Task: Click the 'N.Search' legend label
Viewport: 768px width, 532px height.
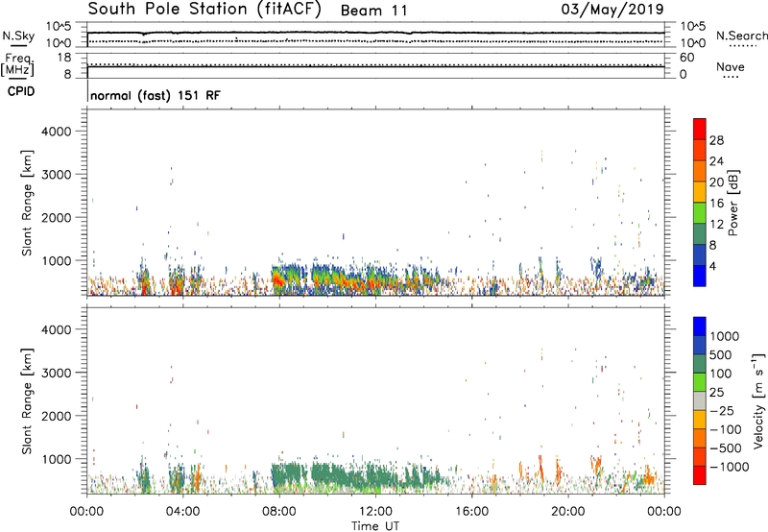Action: coord(741,36)
